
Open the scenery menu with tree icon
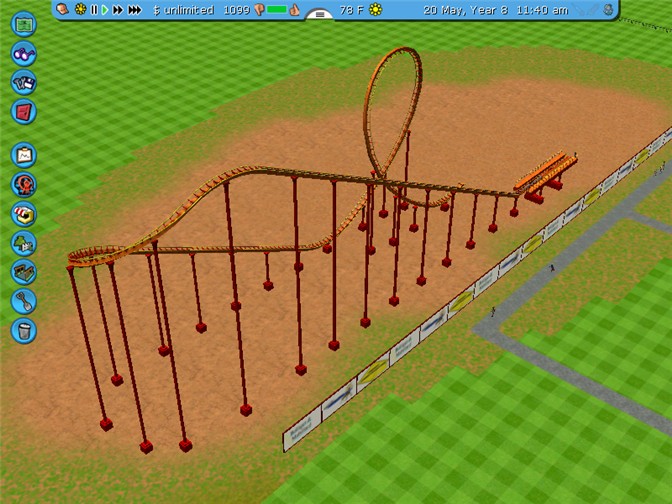[24, 243]
